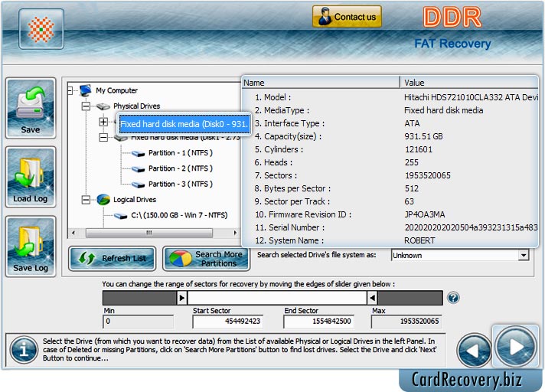Click the dropdown arrow of file system combo

(x=523, y=256)
